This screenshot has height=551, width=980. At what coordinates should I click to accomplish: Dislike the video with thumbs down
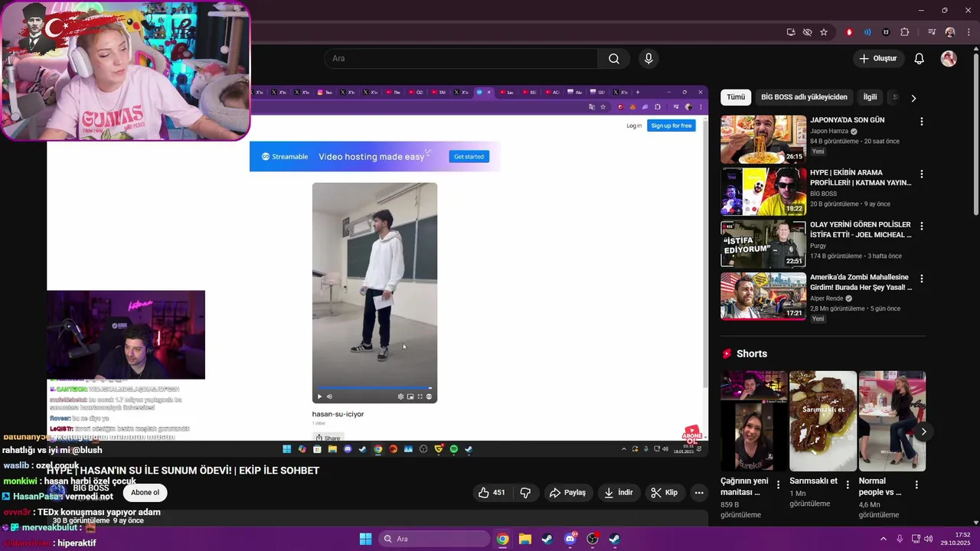click(x=525, y=493)
